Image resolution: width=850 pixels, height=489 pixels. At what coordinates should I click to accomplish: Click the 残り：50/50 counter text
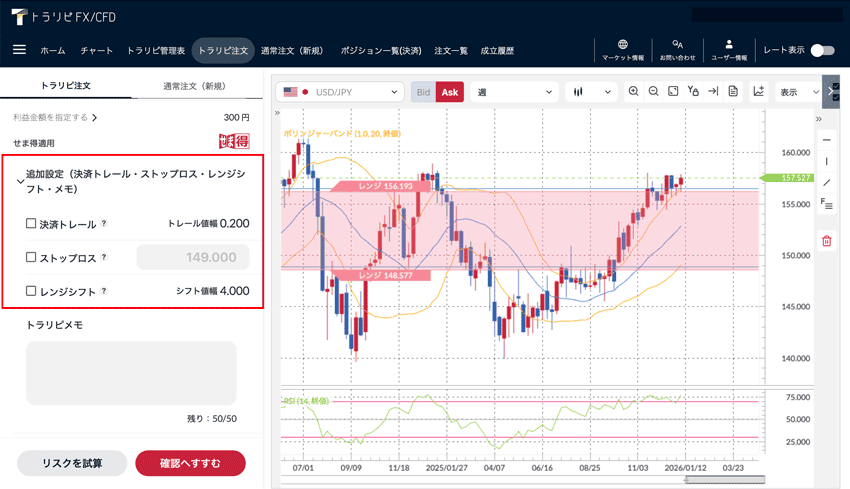(x=212, y=419)
